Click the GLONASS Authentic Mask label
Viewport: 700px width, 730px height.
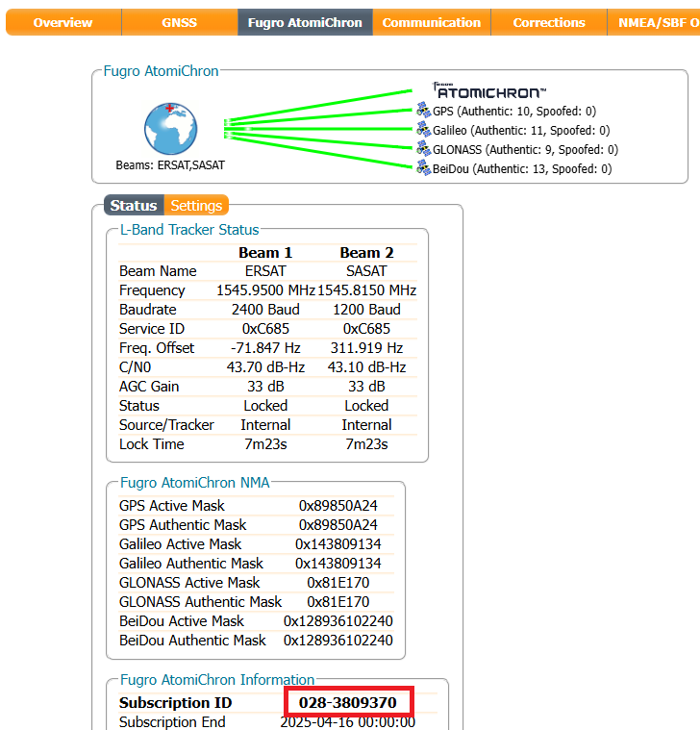tap(201, 602)
